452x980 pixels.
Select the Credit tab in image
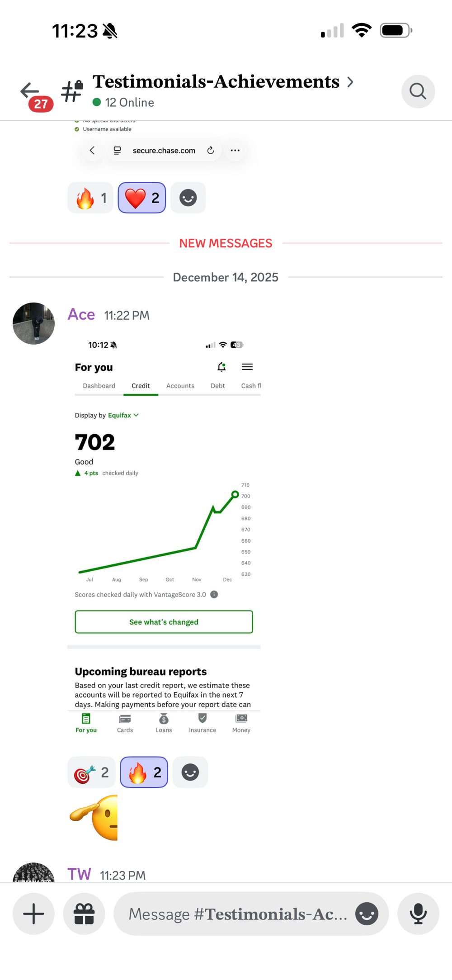[141, 386]
